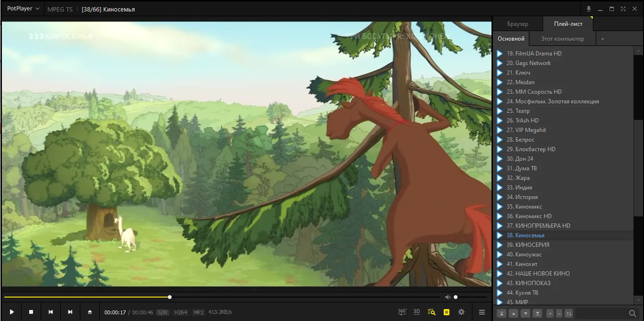Open the hamburger menu on the control bar
Viewport: 644px width, 321px height.
pos(482,312)
